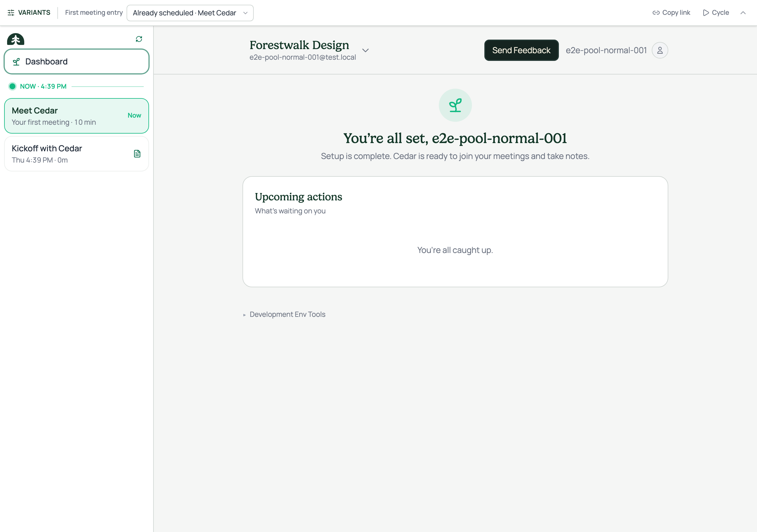Click the Send Feedback button

click(x=521, y=50)
